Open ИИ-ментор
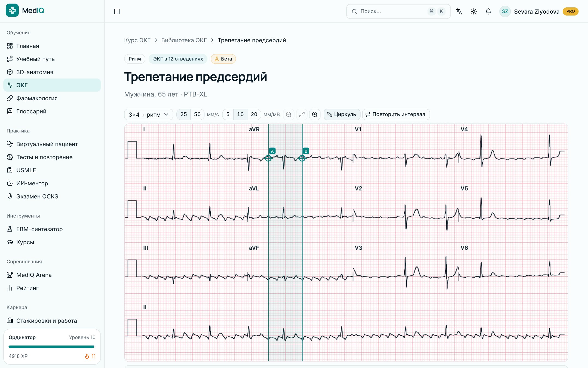 pos(52,183)
